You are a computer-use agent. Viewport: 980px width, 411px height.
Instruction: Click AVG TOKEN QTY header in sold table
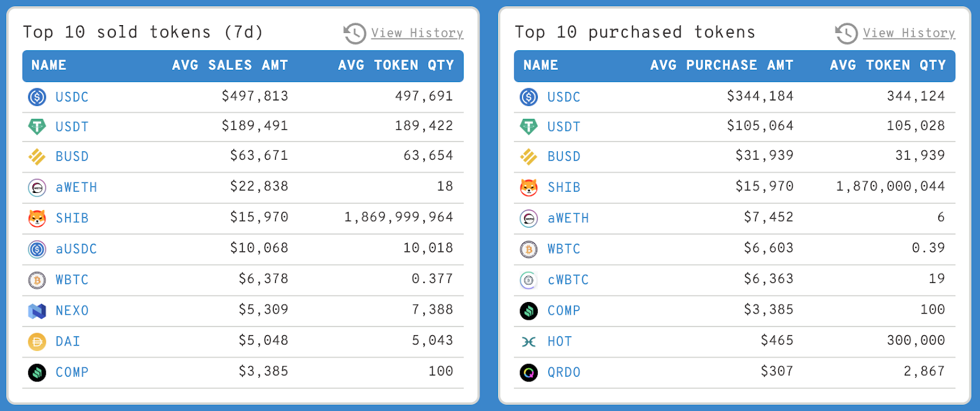point(396,66)
